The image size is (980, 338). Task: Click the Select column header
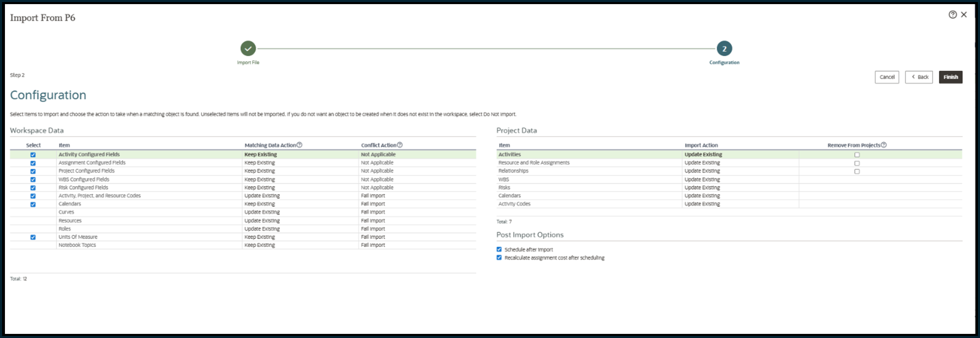33,145
